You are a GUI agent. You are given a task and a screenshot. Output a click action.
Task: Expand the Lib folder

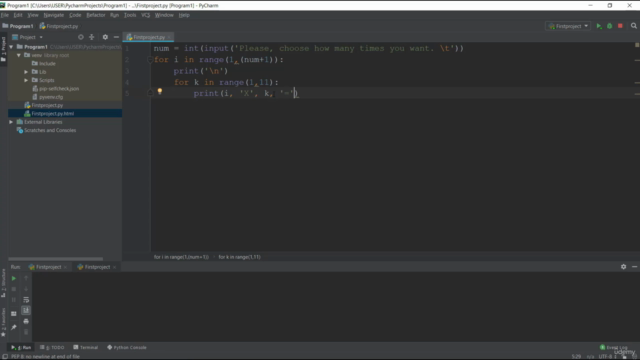click(x=26, y=72)
